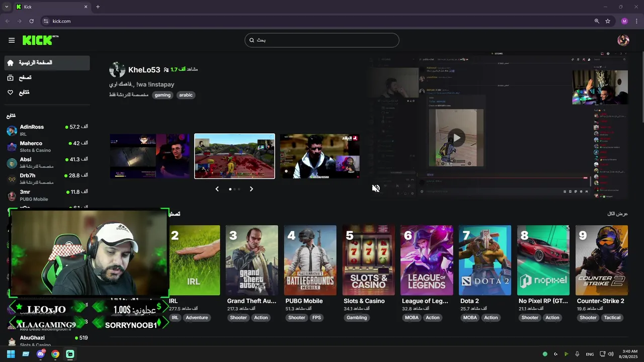Select the Home (الصفحة الرئيسية) sidebar item
The height and width of the screenshot is (362, 644).
coord(47,63)
